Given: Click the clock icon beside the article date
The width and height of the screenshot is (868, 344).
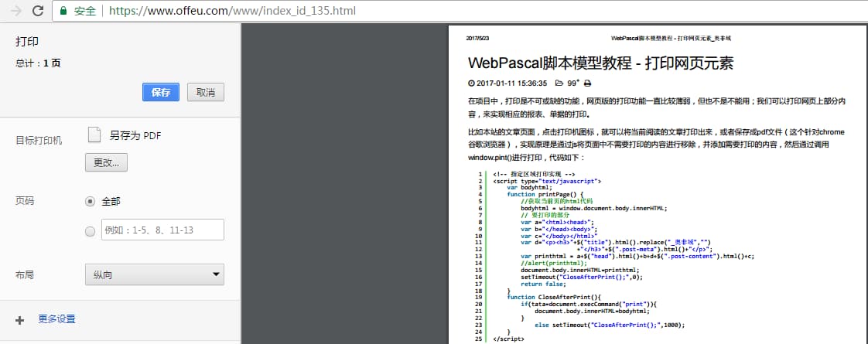Looking at the screenshot, I should point(471,83).
